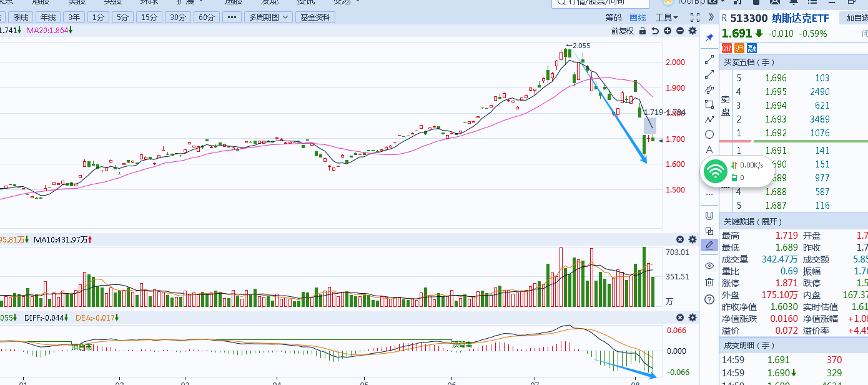The width and height of the screenshot is (868, 385).
Task: Click the CNY currency tag
Action: coord(727,48)
